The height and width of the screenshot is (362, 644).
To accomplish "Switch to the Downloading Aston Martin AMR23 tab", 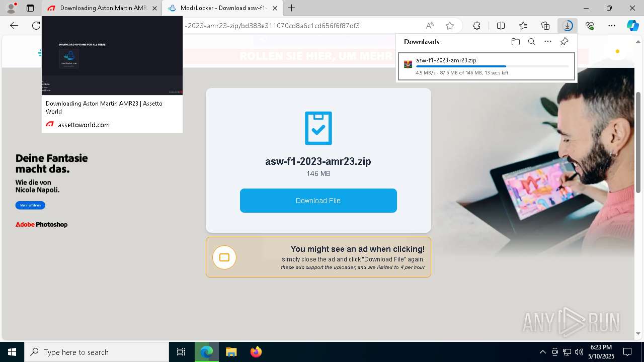I will click(x=101, y=8).
